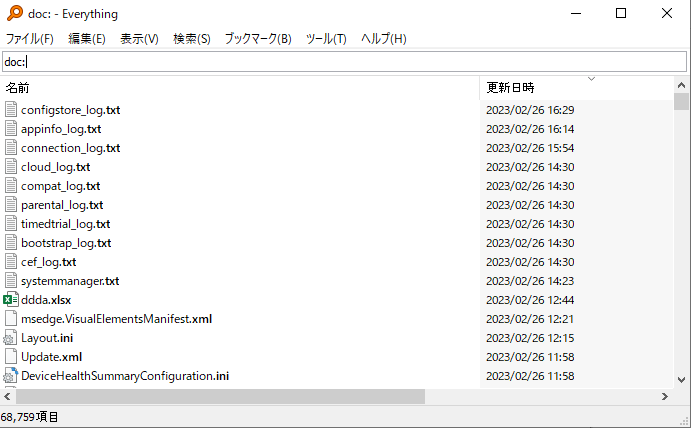Select the file name DeviceHealthSummaryConfiguration.ini
The width and height of the screenshot is (691, 428).
(125, 376)
